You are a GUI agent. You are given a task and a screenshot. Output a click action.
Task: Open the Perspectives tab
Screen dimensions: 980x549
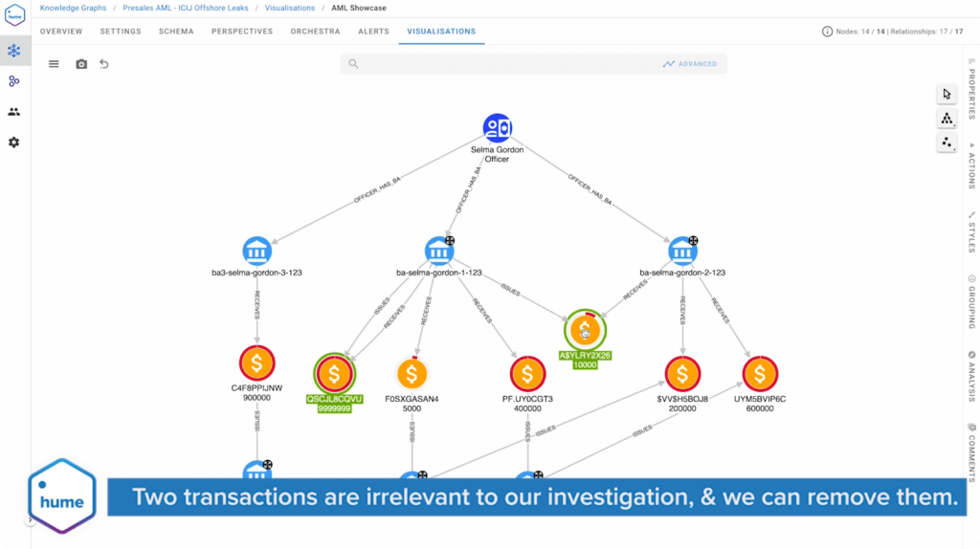[242, 32]
